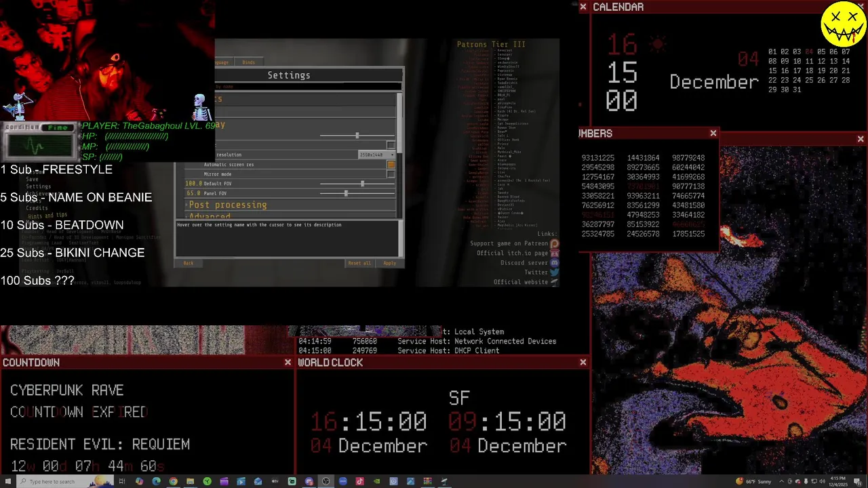Open WinRAR from the taskbar
The image size is (868, 488).
428,481
